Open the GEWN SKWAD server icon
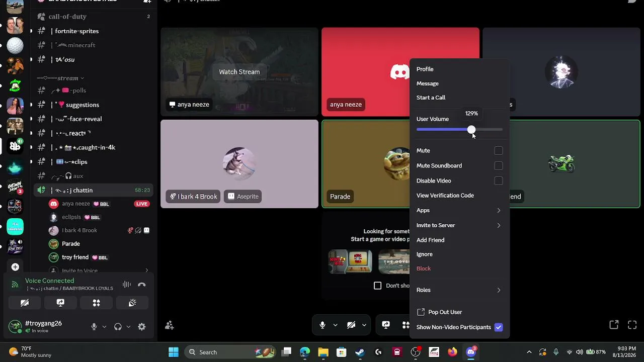Screen dimensions: 644x362 (x=15, y=187)
